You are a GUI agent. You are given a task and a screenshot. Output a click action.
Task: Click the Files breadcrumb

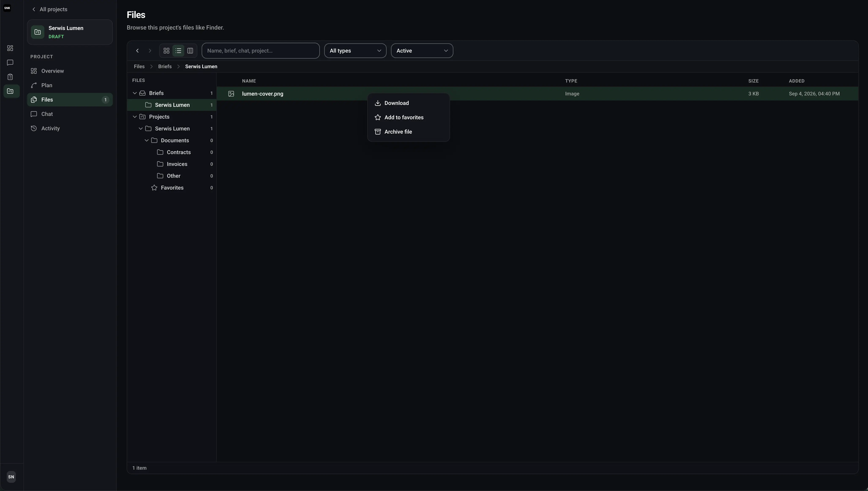point(139,66)
